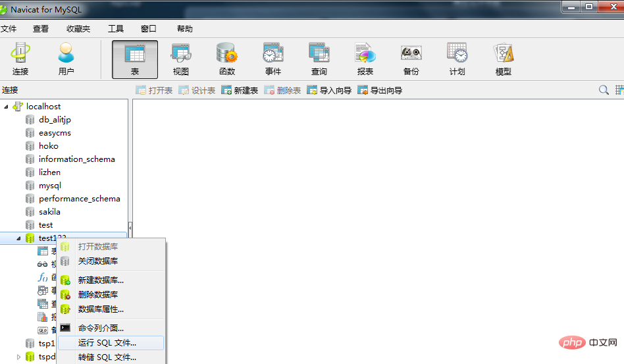Viewport: 624px width, 364px height.
Task: Open the 备份 (Backup) toolbar icon
Action: [411, 59]
